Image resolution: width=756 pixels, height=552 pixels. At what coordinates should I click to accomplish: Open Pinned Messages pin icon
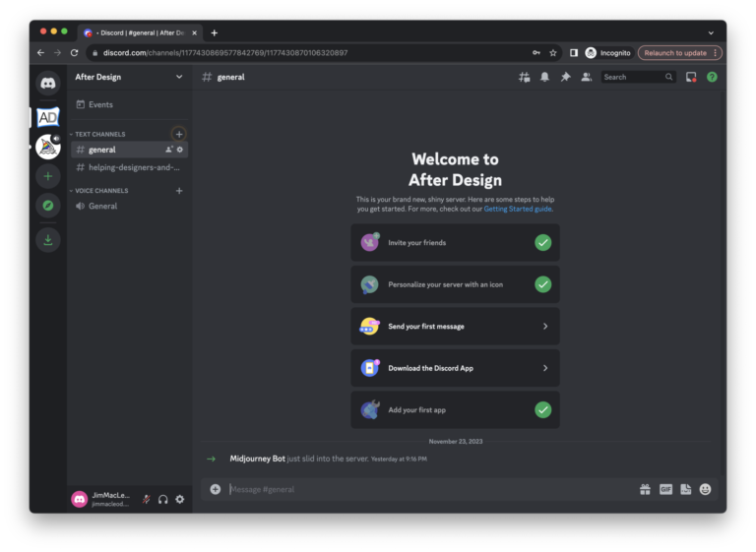[565, 77]
